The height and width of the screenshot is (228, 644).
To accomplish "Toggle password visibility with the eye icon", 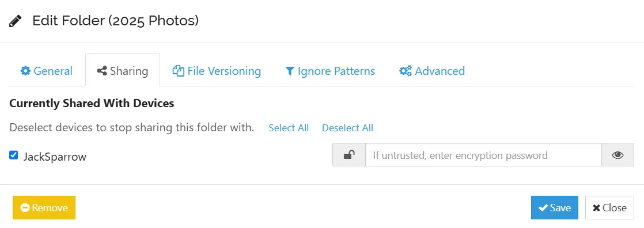I will tap(618, 155).
